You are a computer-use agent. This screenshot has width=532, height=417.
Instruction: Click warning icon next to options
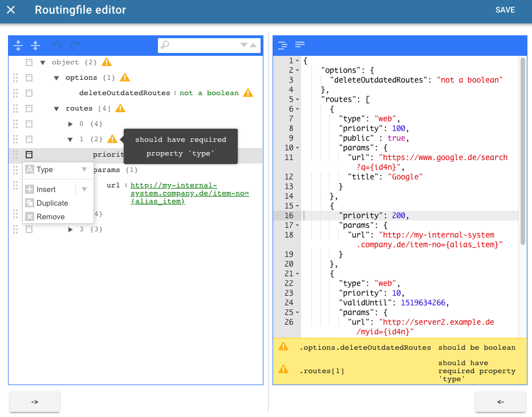click(x=125, y=77)
